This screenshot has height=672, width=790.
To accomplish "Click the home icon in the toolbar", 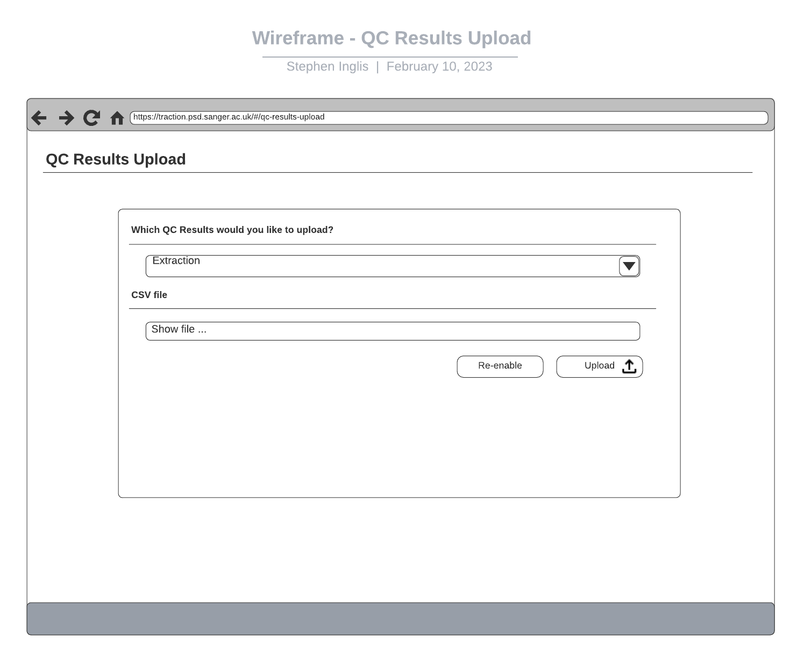I will [117, 117].
